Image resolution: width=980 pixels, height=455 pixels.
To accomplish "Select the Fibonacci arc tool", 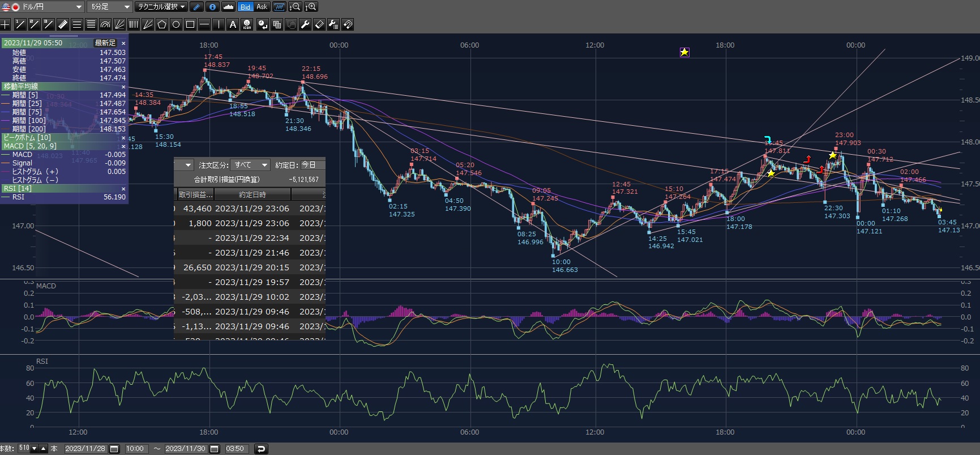I will [x=105, y=24].
